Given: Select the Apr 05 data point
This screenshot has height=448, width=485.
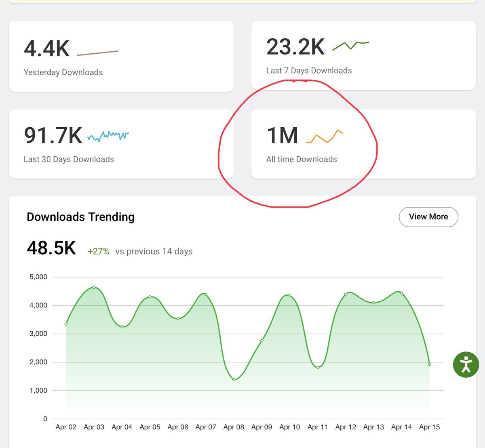Looking at the screenshot, I should click(x=150, y=297).
